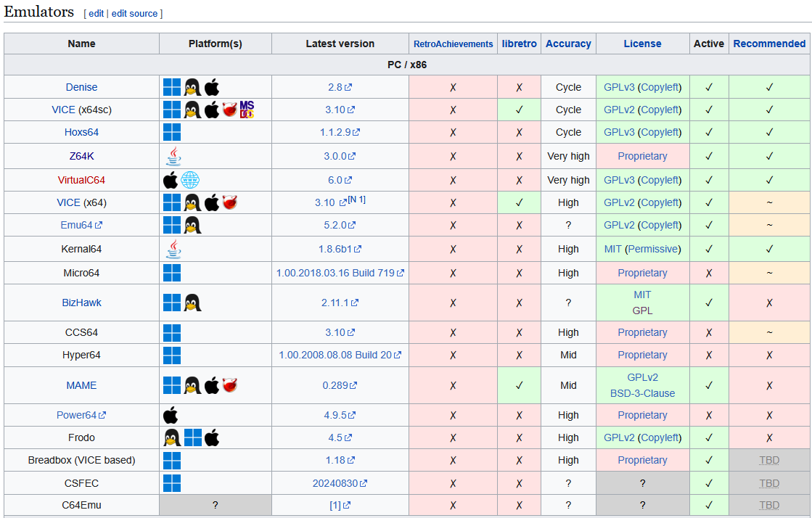Open the libretro column header link
This screenshot has height=518, width=812.
519,44
